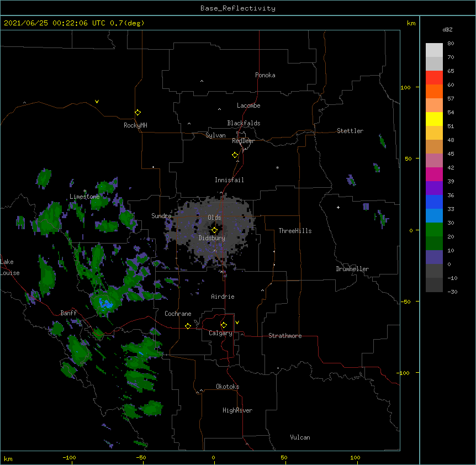Image resolution: width=476 pixels, height=465 pixels.
Task: Click the Lake Louise label
Action: (x=10, y=267)
